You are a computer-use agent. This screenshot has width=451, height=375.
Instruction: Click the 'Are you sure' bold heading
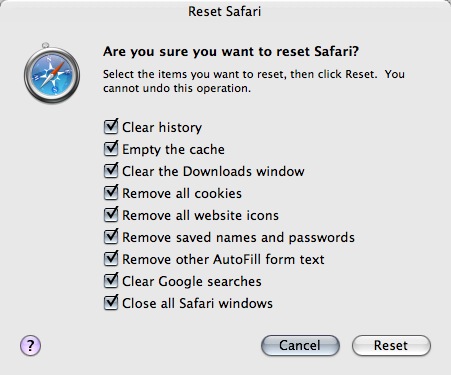[x=231, y=52]
